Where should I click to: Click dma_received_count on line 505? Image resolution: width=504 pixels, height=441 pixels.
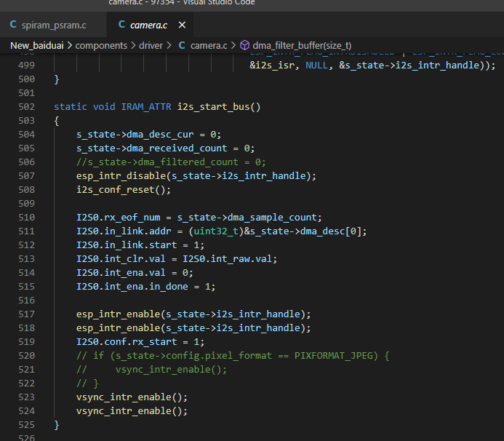point(177,148)
